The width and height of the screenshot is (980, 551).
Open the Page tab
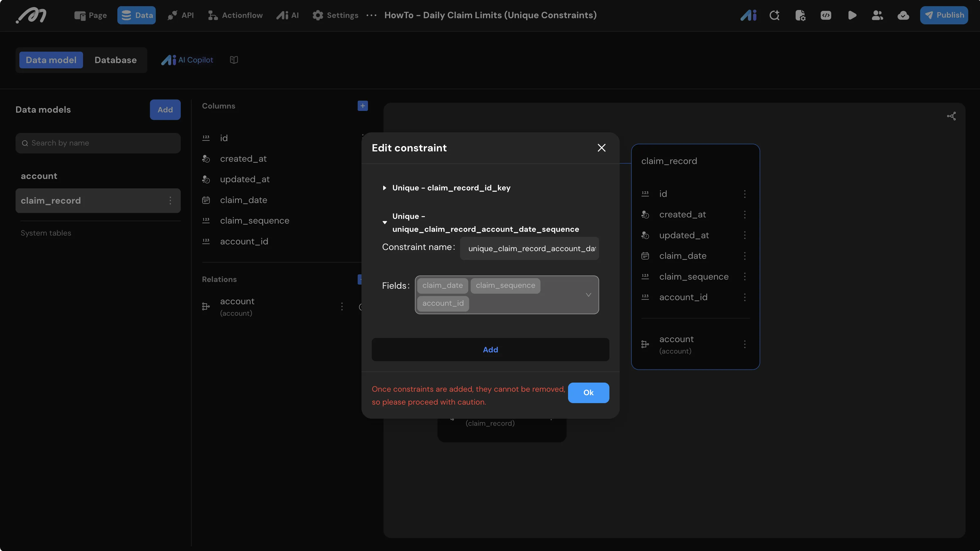pos(91,15)
